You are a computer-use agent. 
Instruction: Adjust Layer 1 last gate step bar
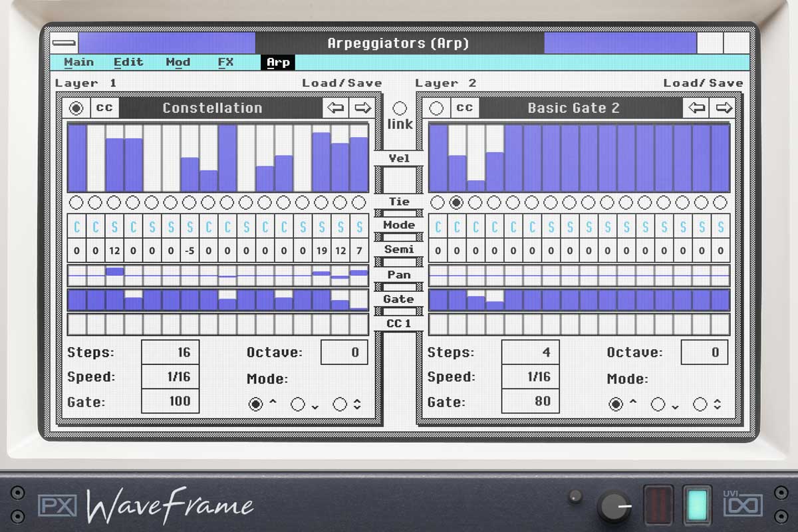359,300
